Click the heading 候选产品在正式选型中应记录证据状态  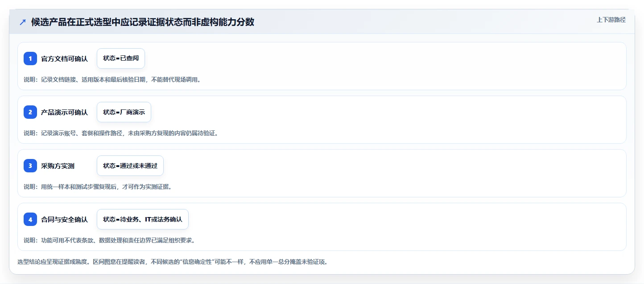click(143, 22)
